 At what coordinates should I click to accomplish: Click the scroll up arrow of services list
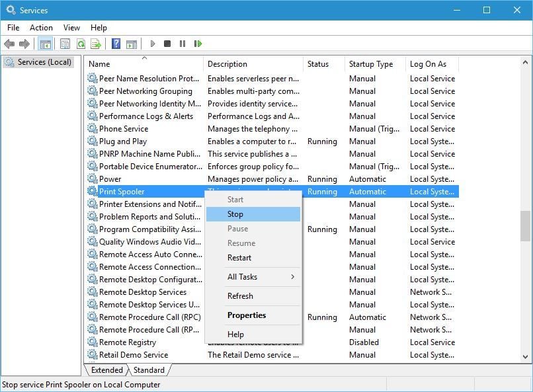pos(525,63)
